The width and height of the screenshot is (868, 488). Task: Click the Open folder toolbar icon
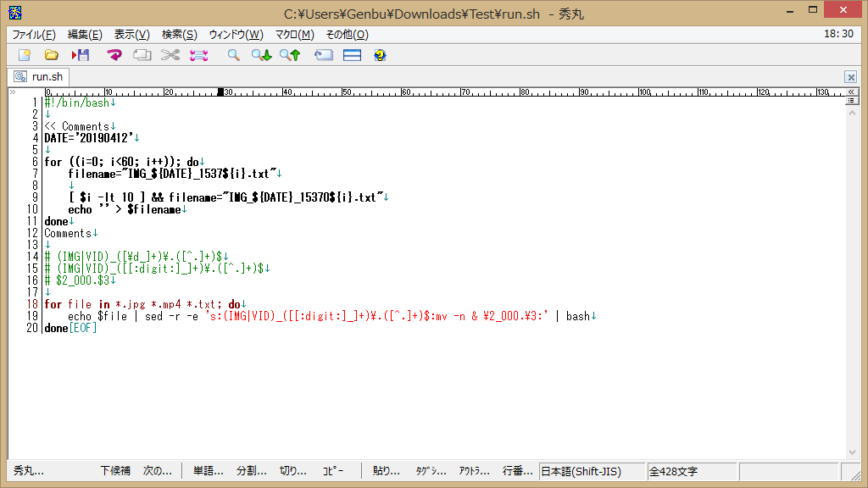52,55
